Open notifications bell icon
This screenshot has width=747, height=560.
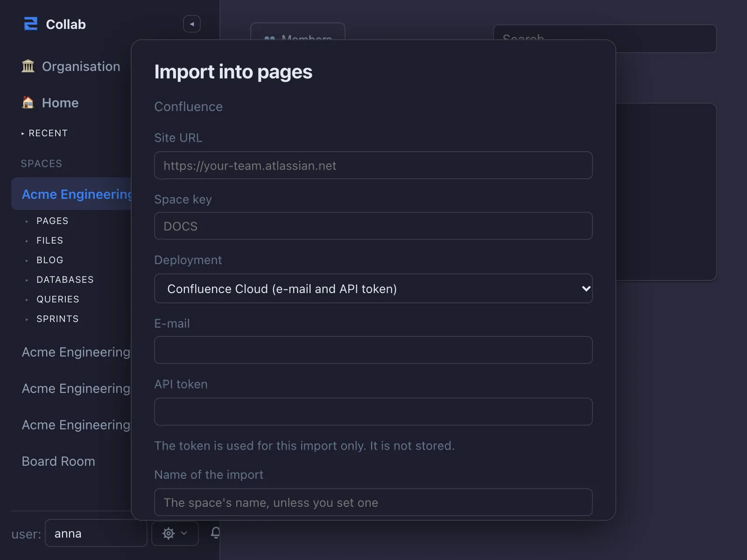tap(215, 532)
